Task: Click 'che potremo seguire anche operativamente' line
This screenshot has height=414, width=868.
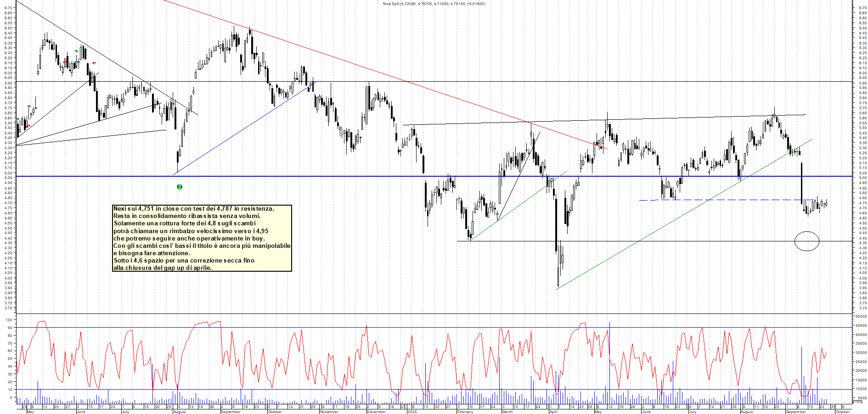Action: pos(189,238)
